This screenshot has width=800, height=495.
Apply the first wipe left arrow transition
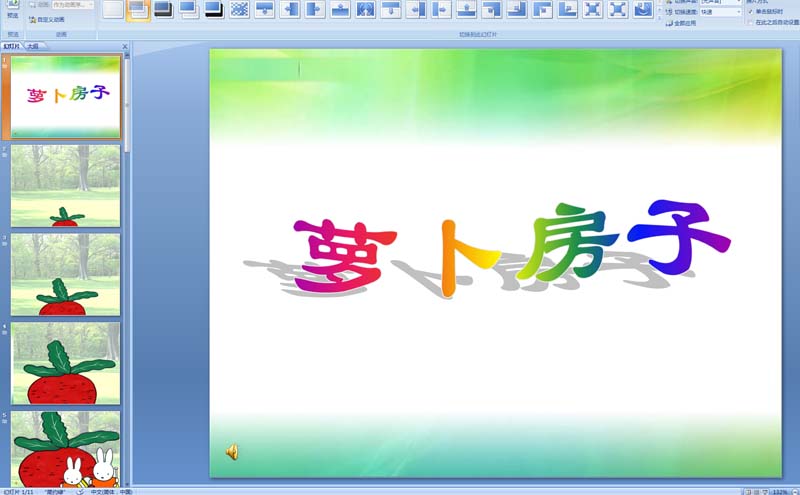[290, 9]
